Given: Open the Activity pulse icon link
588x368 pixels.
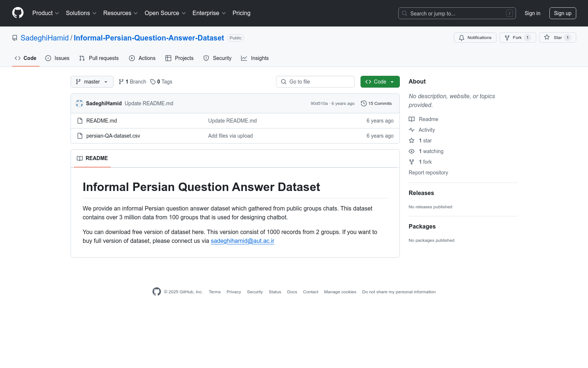Looking at the screenshot, I should (x=412, y=130).
